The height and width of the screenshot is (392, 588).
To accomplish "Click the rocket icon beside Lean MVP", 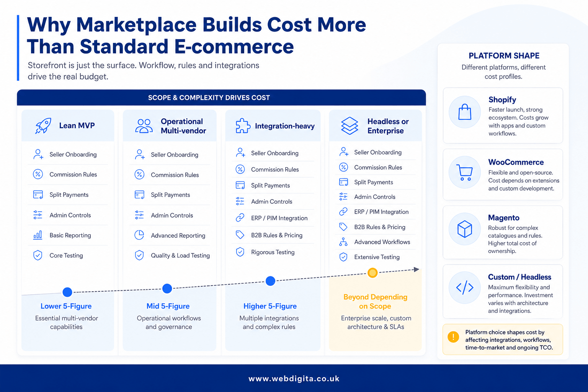I will [43, 126].
